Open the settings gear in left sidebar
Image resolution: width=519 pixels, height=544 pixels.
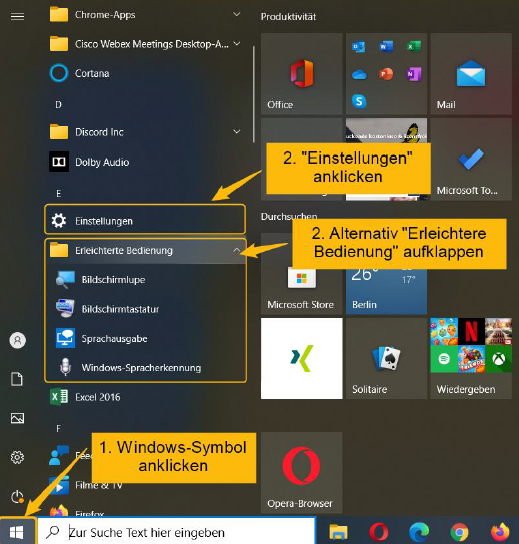click(17, 457)
